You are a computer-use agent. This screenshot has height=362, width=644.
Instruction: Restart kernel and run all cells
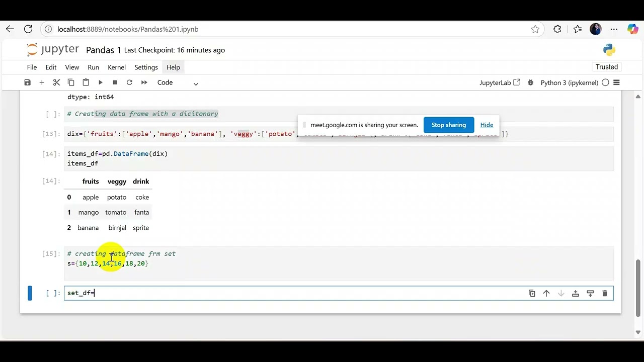tap(144, 82)
